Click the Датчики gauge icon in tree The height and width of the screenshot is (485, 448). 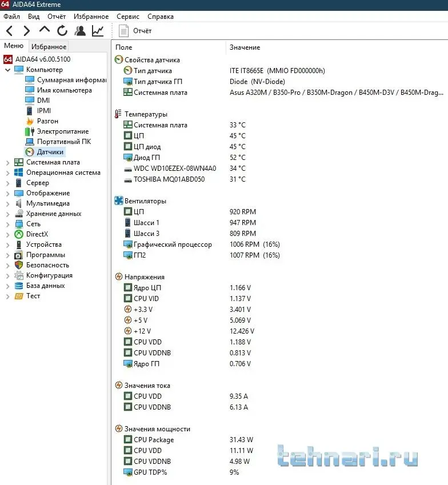tap(30, 152)
